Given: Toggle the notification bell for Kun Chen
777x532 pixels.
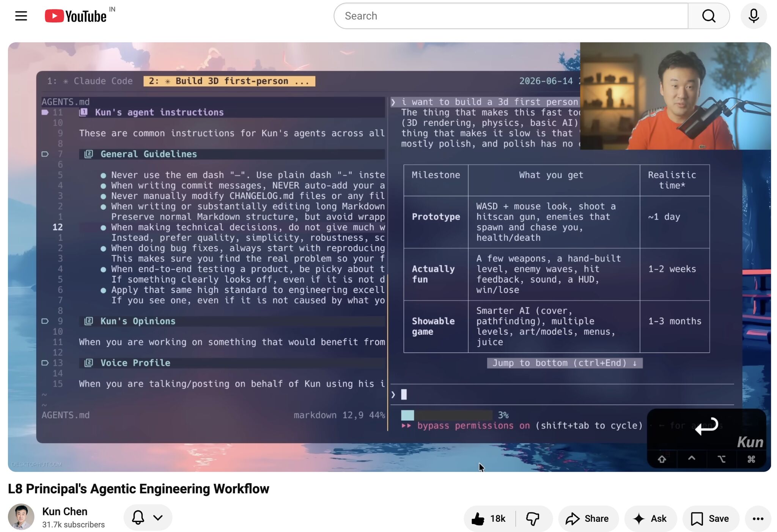Looking at the screenshot, I should [x=138, y=517].
